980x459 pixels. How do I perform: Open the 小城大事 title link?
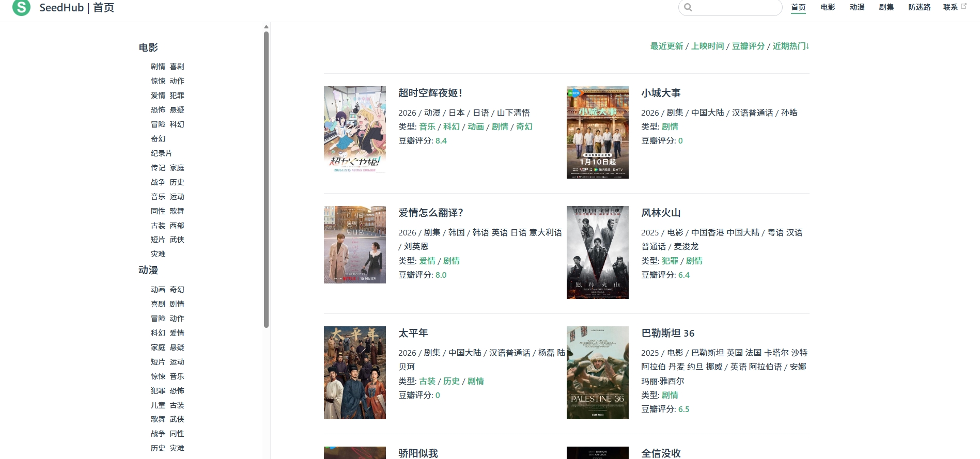661,93
